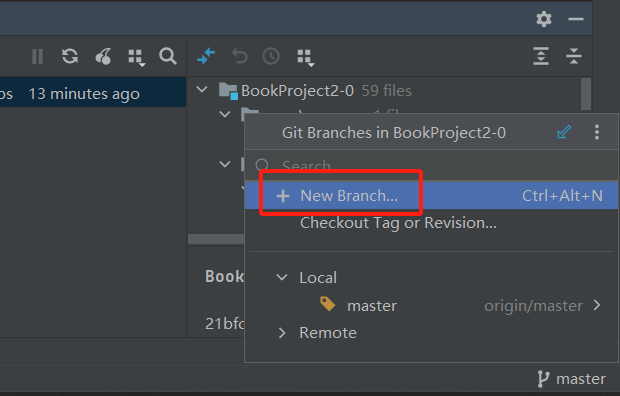Collapse all files in changes tree

pos(574,56)
